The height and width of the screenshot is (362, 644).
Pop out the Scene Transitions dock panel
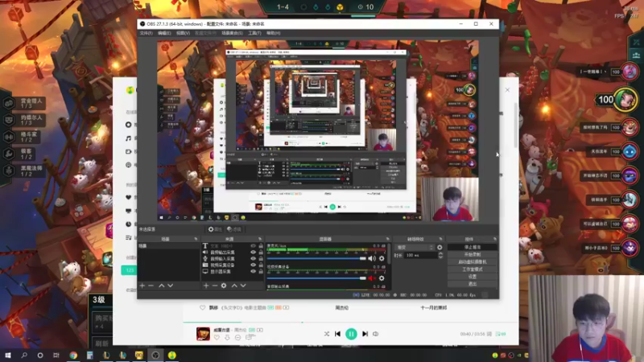coord(440,239)
